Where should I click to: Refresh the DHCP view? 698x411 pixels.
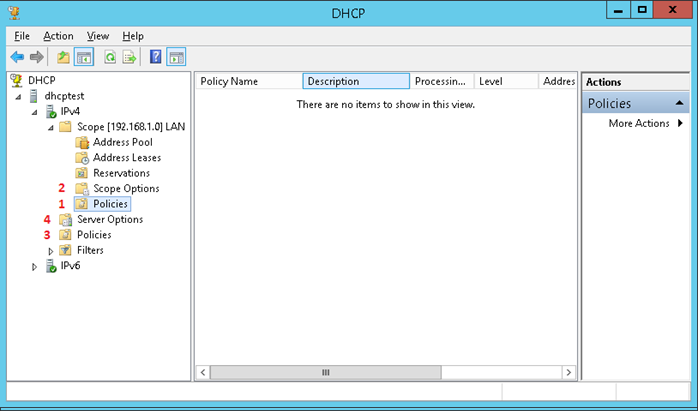[110, 57]
